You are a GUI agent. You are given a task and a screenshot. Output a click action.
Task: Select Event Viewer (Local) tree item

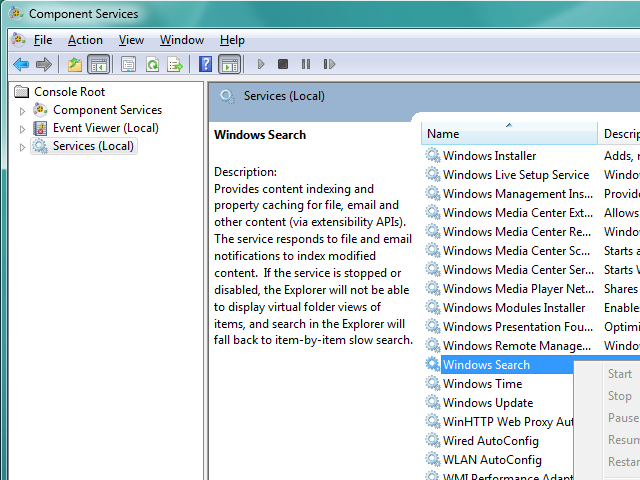[106, 128]
